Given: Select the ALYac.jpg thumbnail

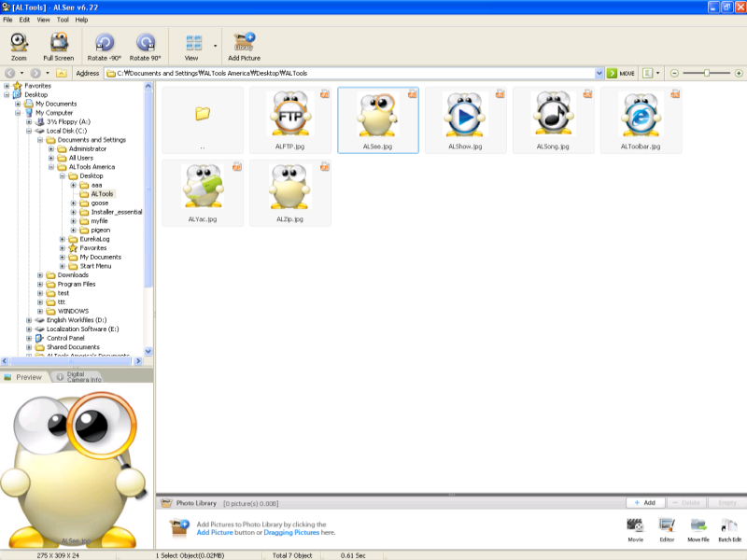Looking at the screenshot, I should 203,193.
